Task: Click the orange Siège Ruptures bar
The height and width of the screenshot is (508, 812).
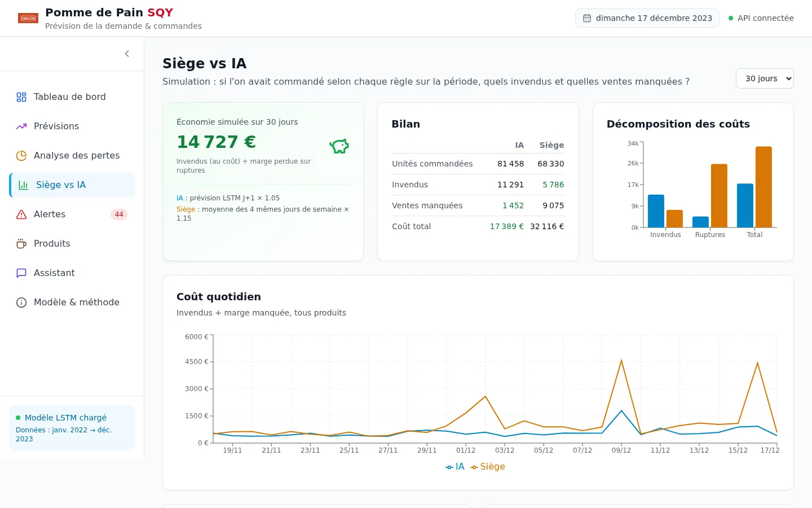Action: (719, 196)
